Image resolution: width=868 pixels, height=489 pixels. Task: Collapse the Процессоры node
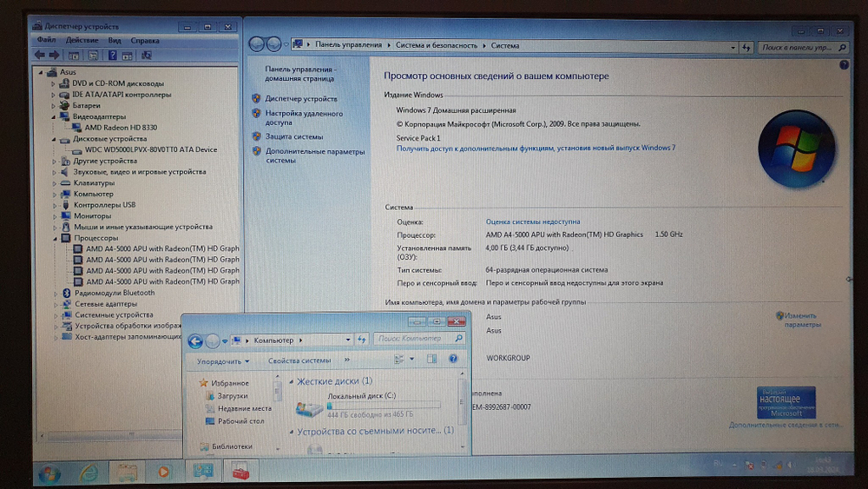pos(56,239)
